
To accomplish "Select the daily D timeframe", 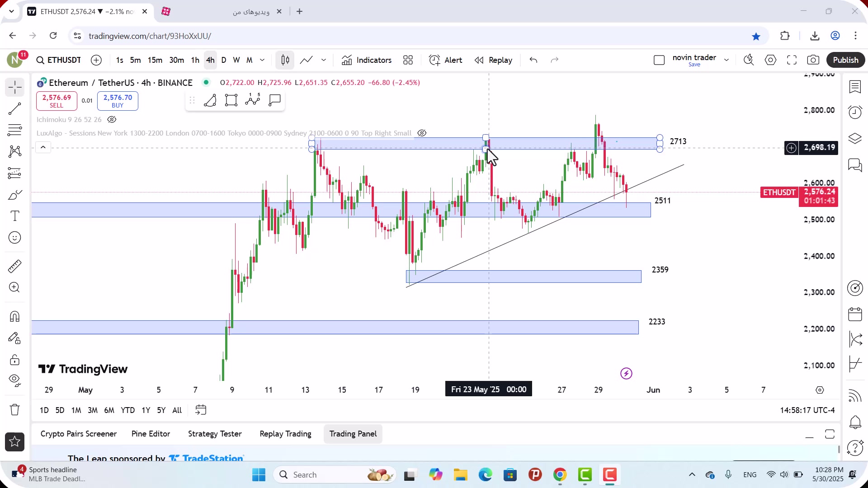I will click(x=224, y=60).
